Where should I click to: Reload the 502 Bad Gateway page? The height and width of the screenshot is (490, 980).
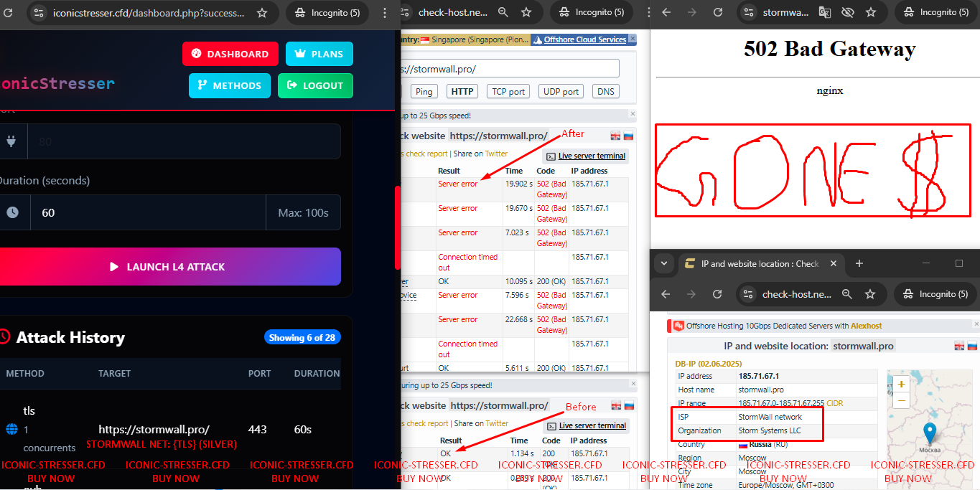tap(717, 12)
